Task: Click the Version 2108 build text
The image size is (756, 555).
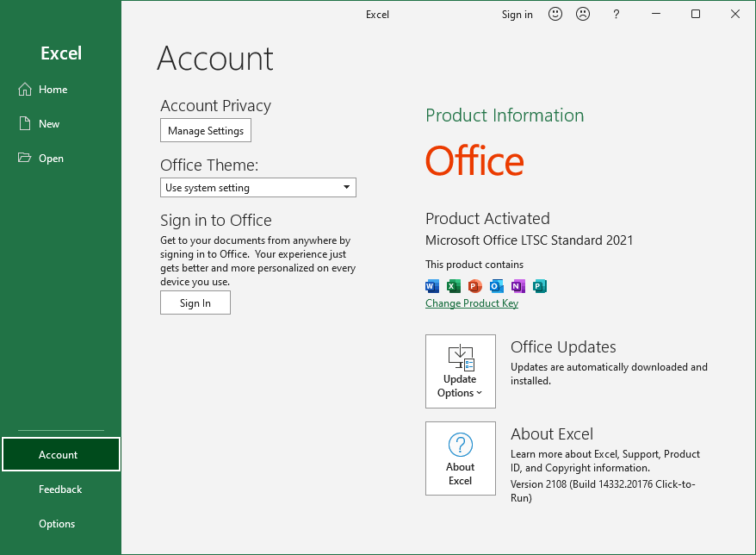Action: pos(603,491)
